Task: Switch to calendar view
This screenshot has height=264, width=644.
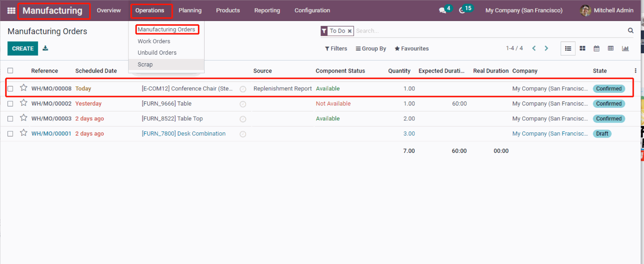Action: 596,49
